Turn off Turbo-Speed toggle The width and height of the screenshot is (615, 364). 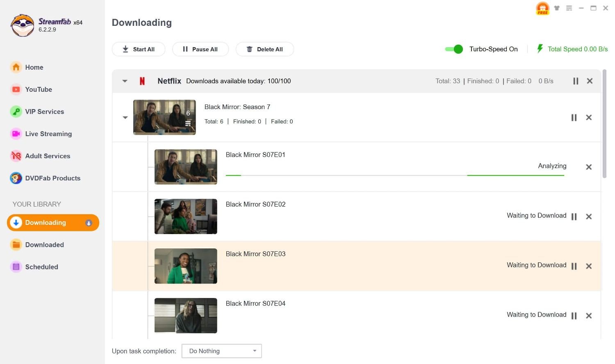click(454, 49)
